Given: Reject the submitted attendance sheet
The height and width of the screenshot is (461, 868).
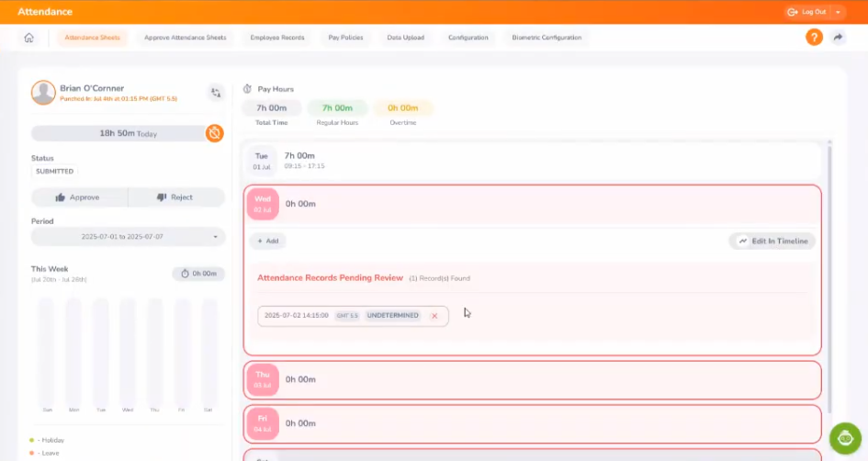Looking at the screenshot, I should 175,197.
